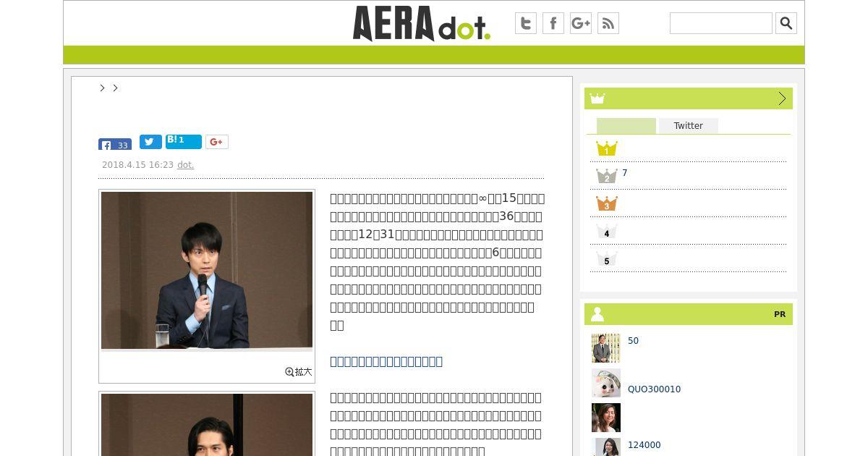Share article with the G+ button
Image resolution: width=868 pixels, height=456 pixels.
(x=217, y=142)
